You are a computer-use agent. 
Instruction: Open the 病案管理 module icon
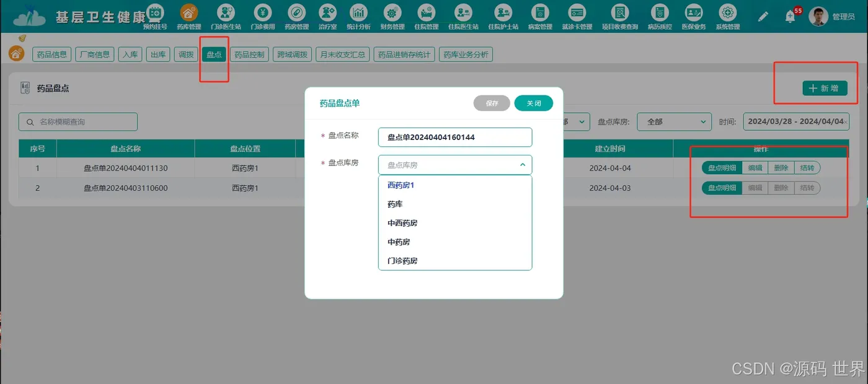540,12
